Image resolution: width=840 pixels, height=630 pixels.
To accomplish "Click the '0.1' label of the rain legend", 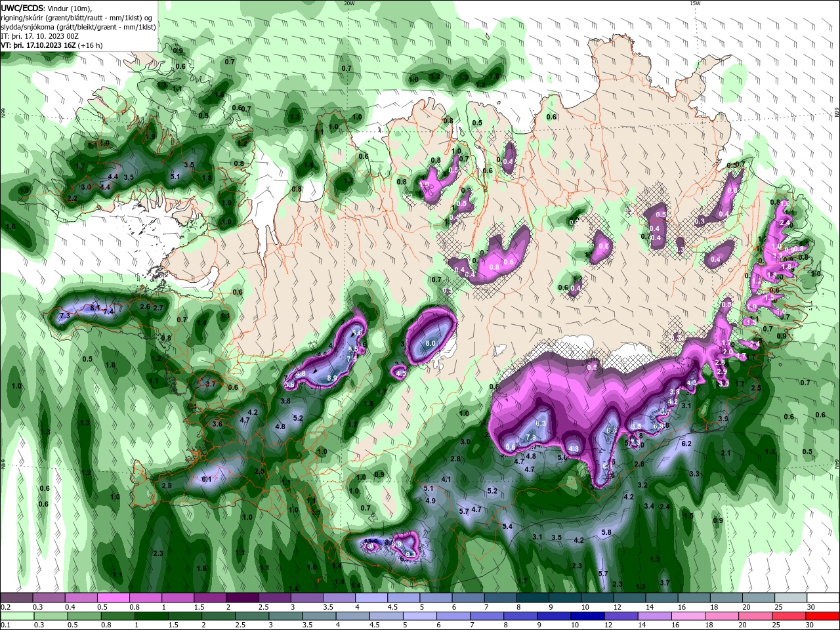I will coord(5,625).
